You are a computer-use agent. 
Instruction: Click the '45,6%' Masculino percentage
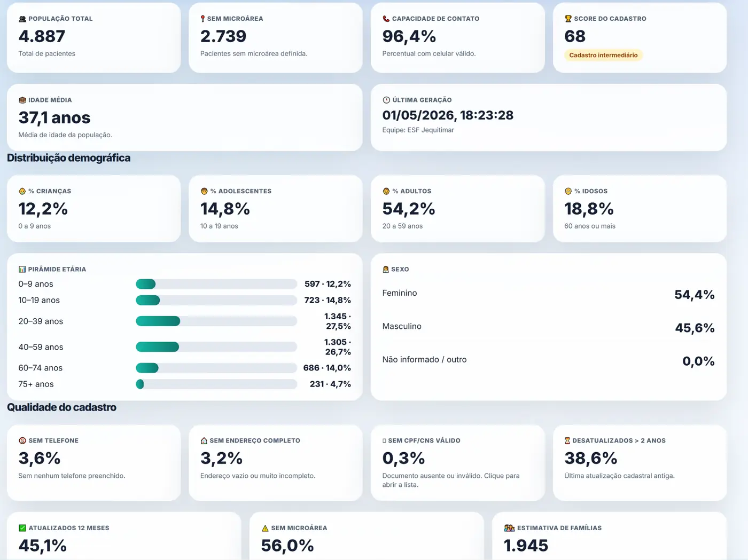pos(695,328)
